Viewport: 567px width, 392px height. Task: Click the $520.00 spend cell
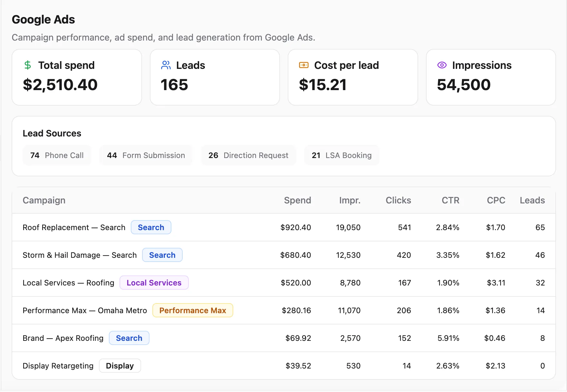click(x=296, y=283)
